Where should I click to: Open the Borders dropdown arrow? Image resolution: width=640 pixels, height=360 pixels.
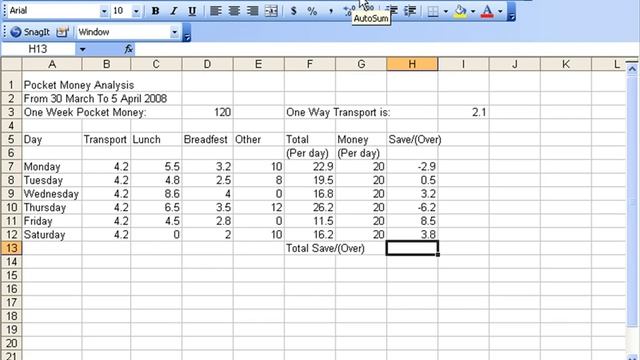[x=445, y=11]
